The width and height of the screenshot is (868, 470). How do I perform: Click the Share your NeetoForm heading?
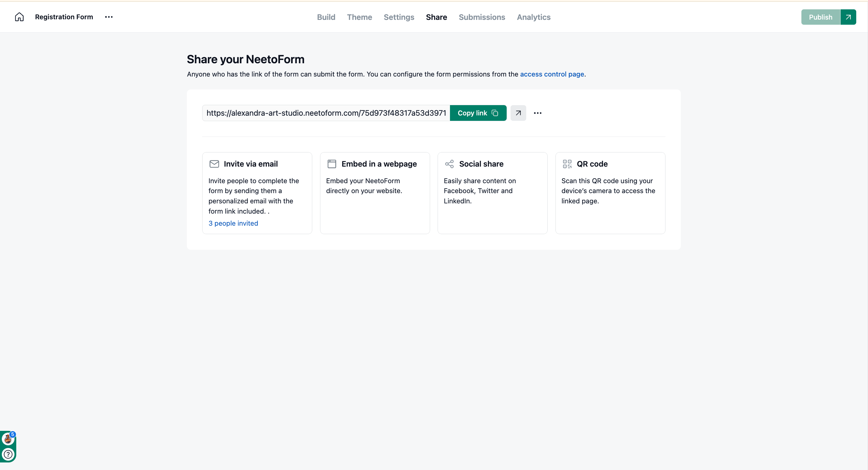(245, 59)
